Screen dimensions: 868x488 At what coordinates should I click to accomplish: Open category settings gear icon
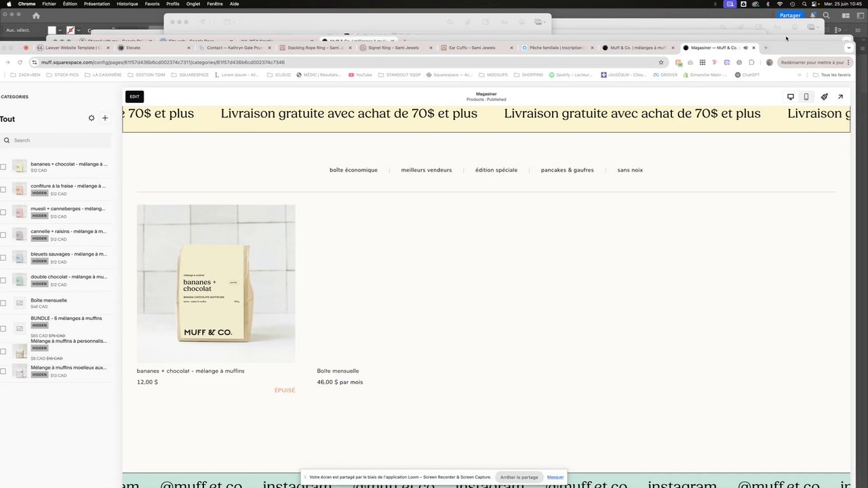tap(92, 118)
